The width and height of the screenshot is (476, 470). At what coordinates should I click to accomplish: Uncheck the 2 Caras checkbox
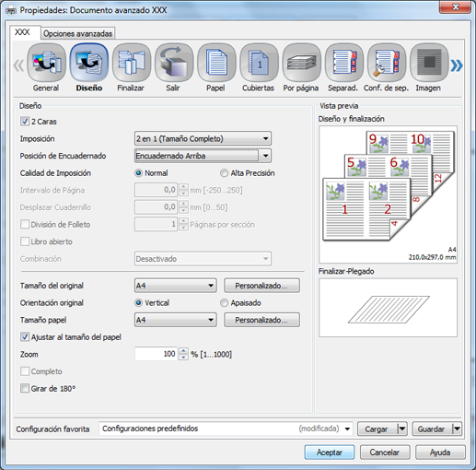(25, 122)
